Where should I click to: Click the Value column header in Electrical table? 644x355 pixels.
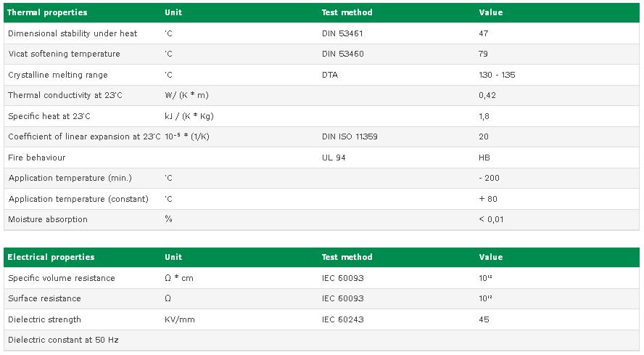coord(490,257)
